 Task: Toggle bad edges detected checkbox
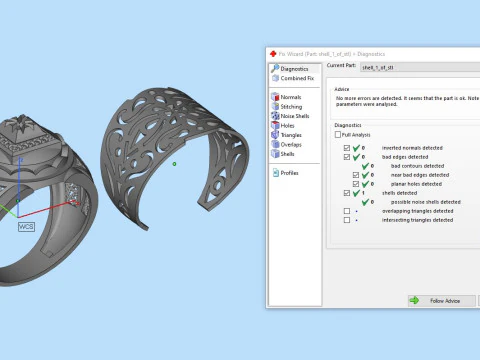pyautogui.click(x=347, y=157)
